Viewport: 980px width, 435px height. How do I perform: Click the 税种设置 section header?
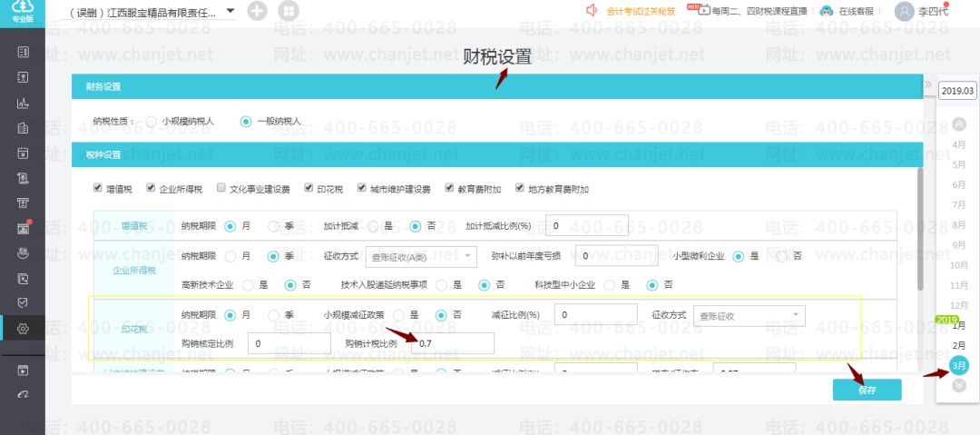(x=497, y=154)
